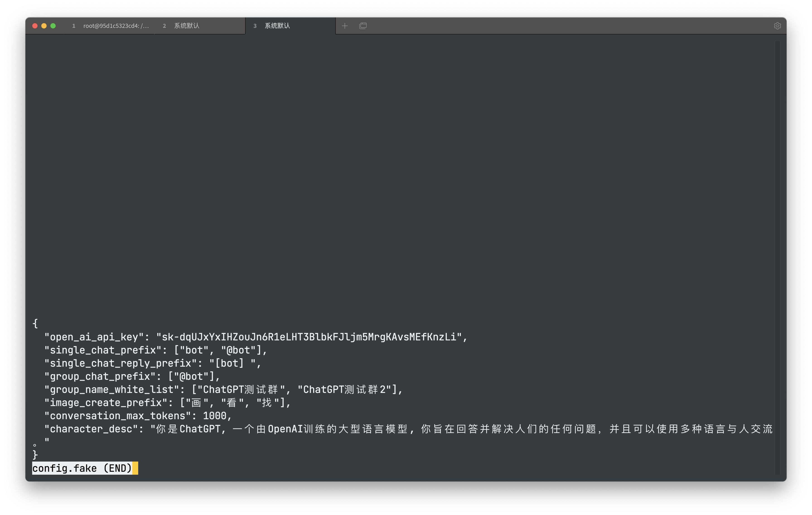The height and width of the screenshot is (515, 812).
Task: Click the "conversation_max_tokens" key text
Action: click(118, 416)
